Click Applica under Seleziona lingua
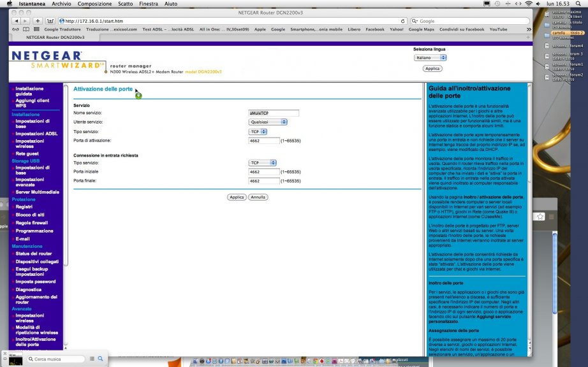Viewport: 588px width, 367px height. [432, 69]
